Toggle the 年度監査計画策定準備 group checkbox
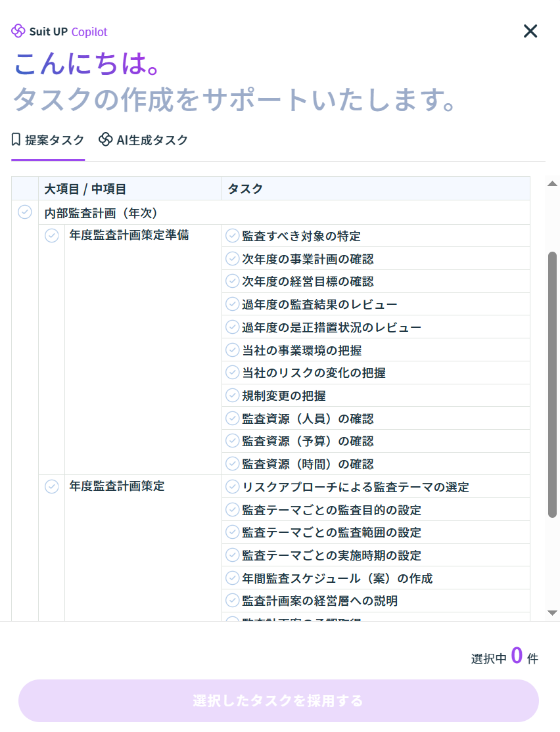 [x=51, y=235]
